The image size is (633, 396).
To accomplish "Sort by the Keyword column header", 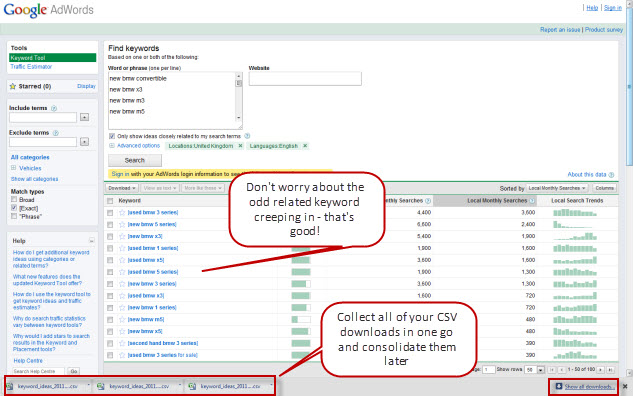I will [x=130, y=201].
